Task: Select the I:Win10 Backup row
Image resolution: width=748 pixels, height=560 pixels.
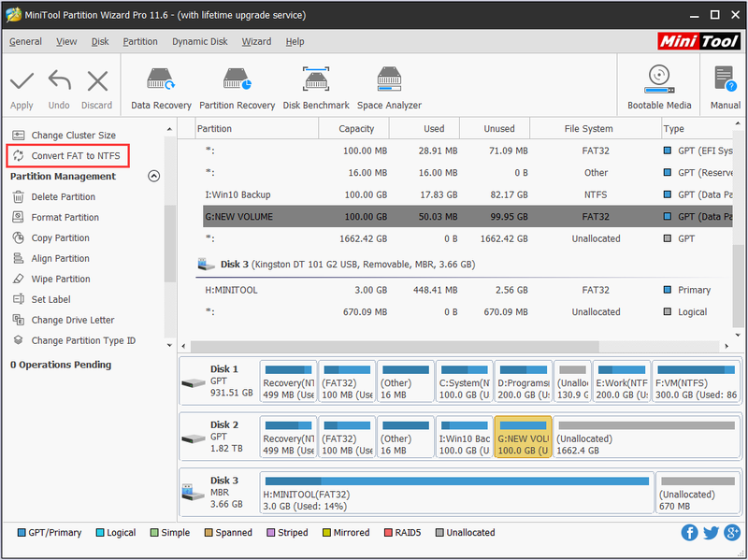Action: [467, 194]
